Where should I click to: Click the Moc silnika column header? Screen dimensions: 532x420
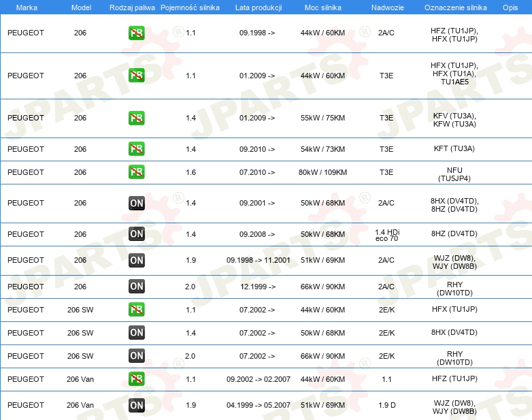click(322, 7)
